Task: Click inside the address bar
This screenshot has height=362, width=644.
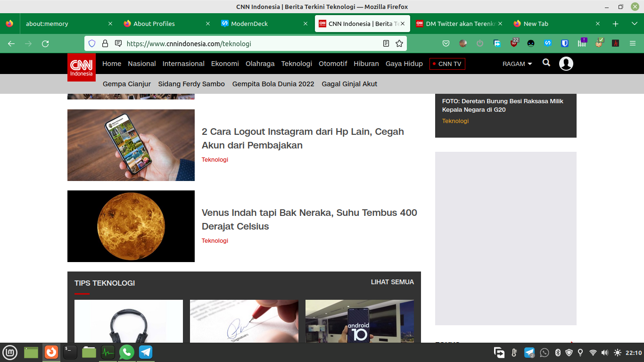Action: point(236,43)
